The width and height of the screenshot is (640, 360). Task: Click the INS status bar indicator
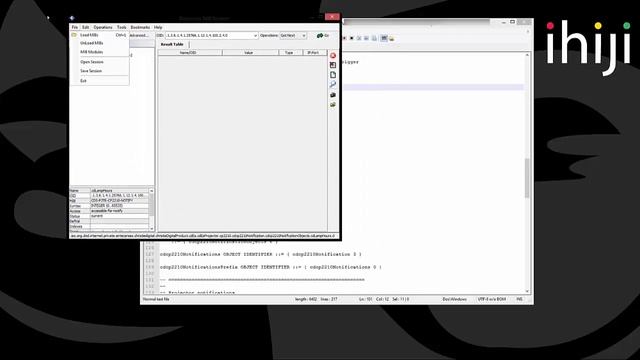click(519, 299)
